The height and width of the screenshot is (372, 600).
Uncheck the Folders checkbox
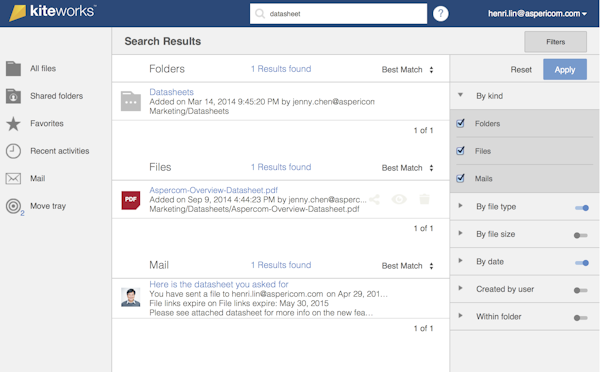coord(461,123)
